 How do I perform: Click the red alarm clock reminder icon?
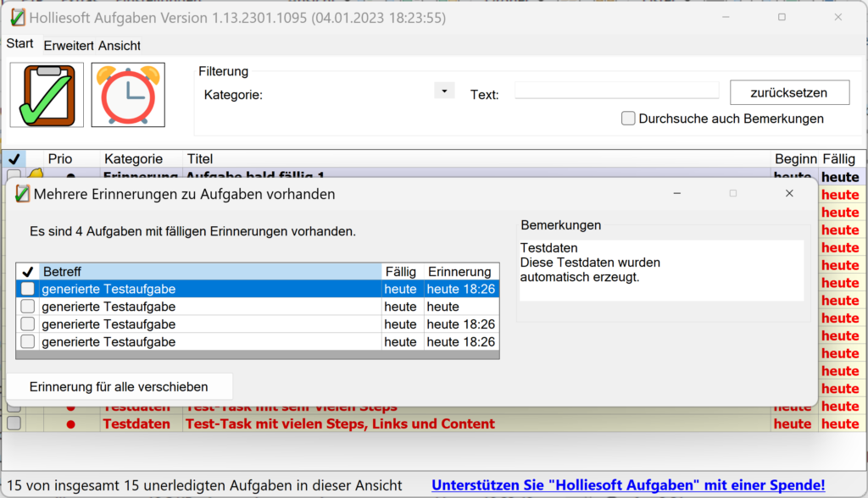pyautogui.click(x=128, y=95)
